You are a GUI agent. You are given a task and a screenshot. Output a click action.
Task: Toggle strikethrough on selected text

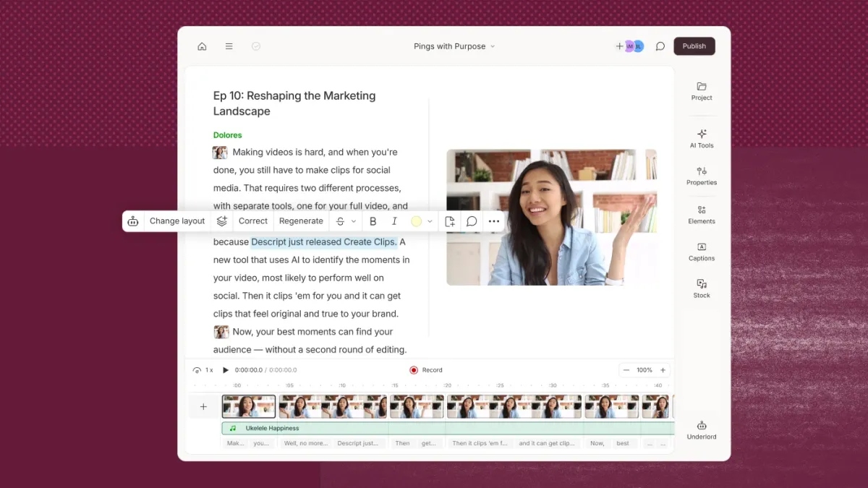click(x=341, y=221)
